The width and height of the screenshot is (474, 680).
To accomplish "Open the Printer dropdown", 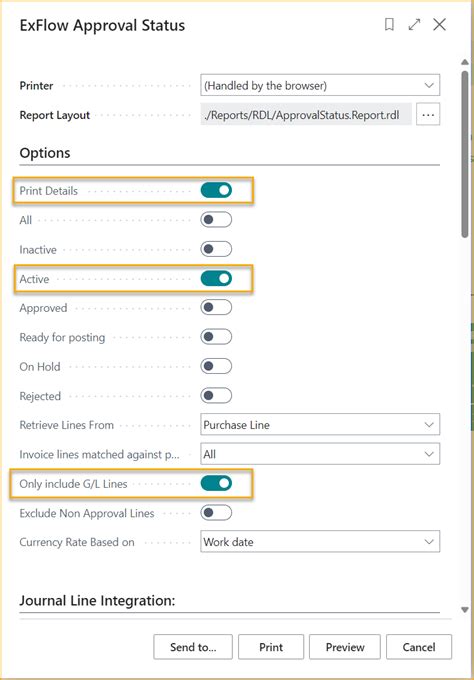I will [320, 85].
